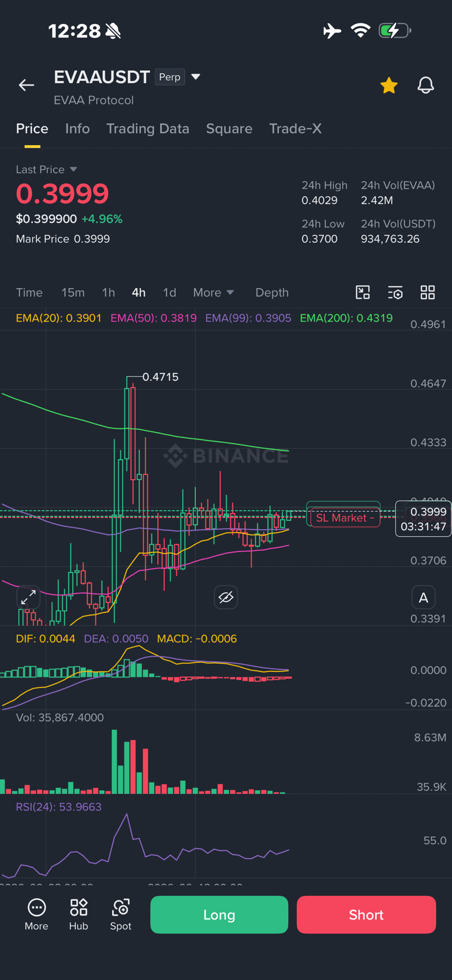Toggle the auto-scale A button

423,598
